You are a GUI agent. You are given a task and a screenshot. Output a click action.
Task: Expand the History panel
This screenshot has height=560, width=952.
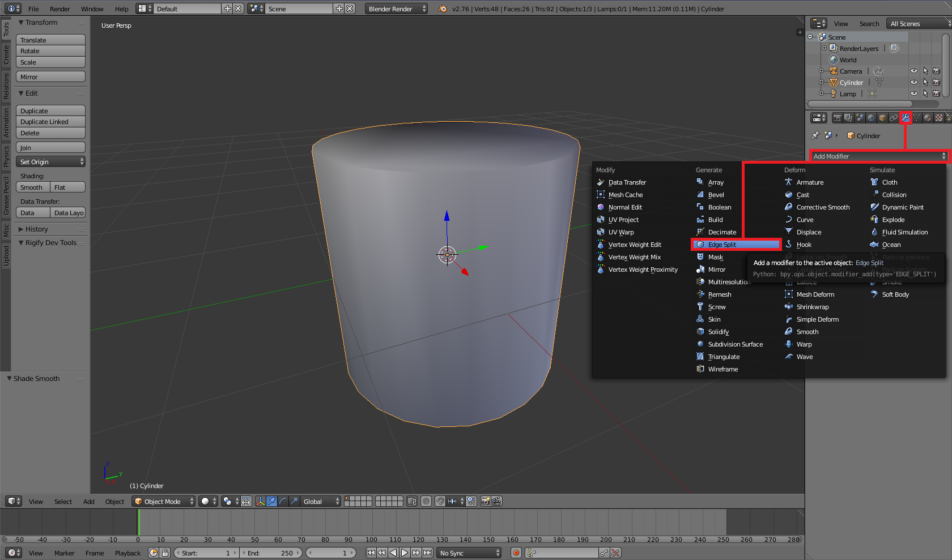point(21,229)
